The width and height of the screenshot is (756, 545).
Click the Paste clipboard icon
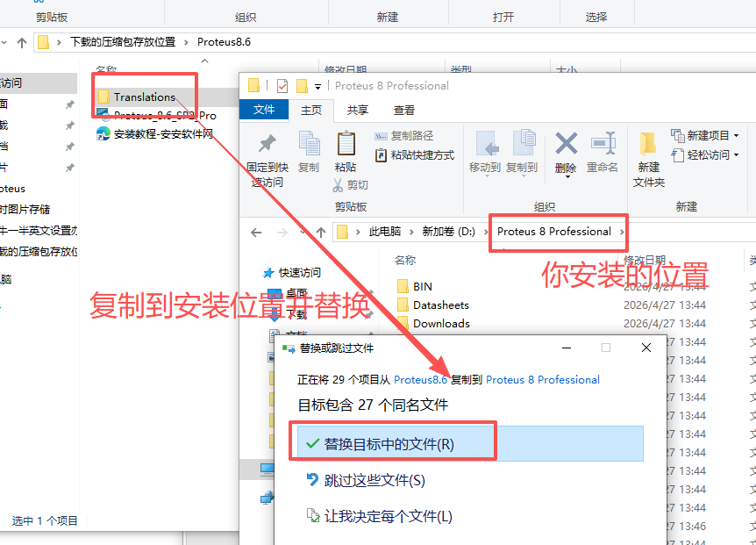point(346,144)
